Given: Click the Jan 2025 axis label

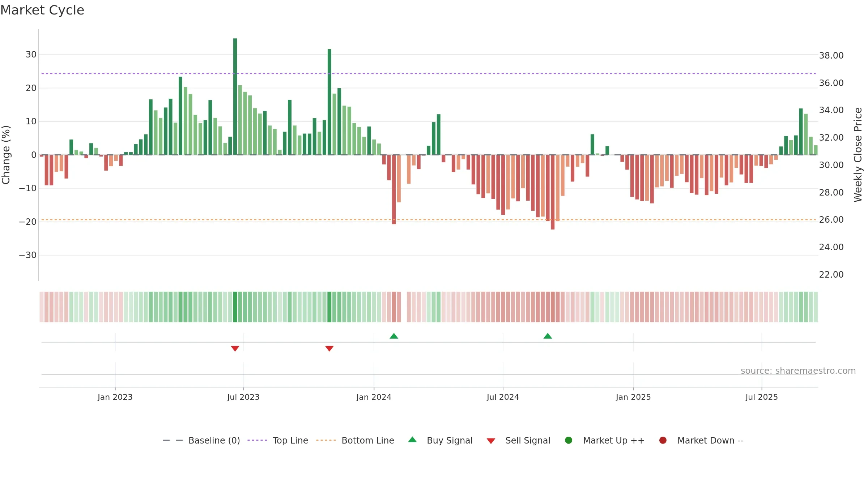Looking at the screenshot, I should (x=633, y=397).
